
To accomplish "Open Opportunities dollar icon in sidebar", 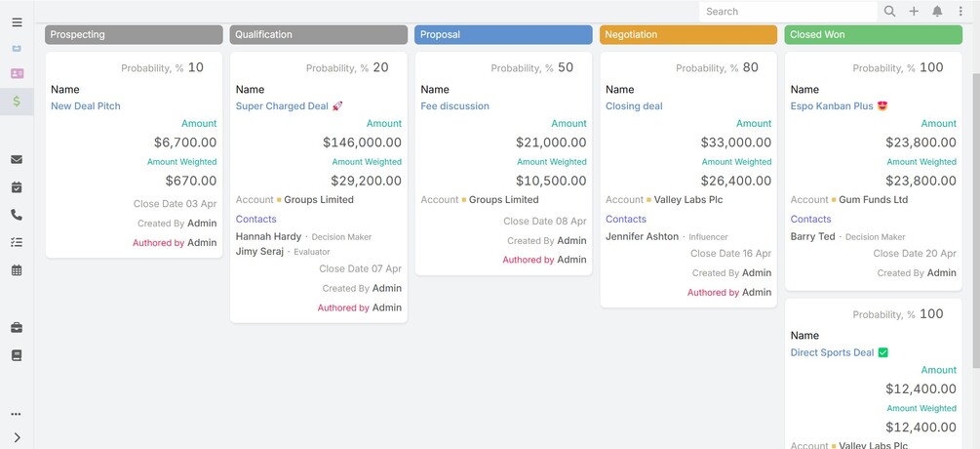I will [17, 101].
